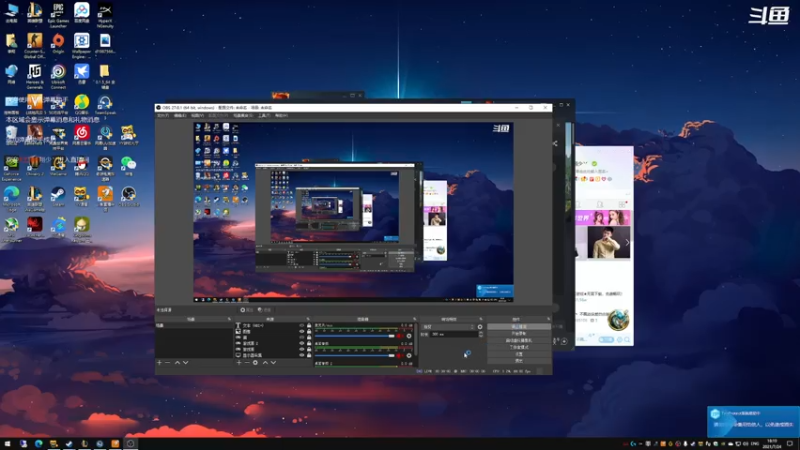
Task: Add a new scene with the plus button
Action: coord(159,363)
